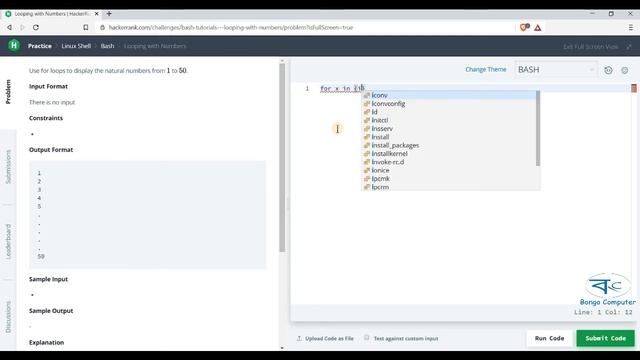Click Run Code button
The width and height of the screenshot is (640, 360).
coord(549,338)
